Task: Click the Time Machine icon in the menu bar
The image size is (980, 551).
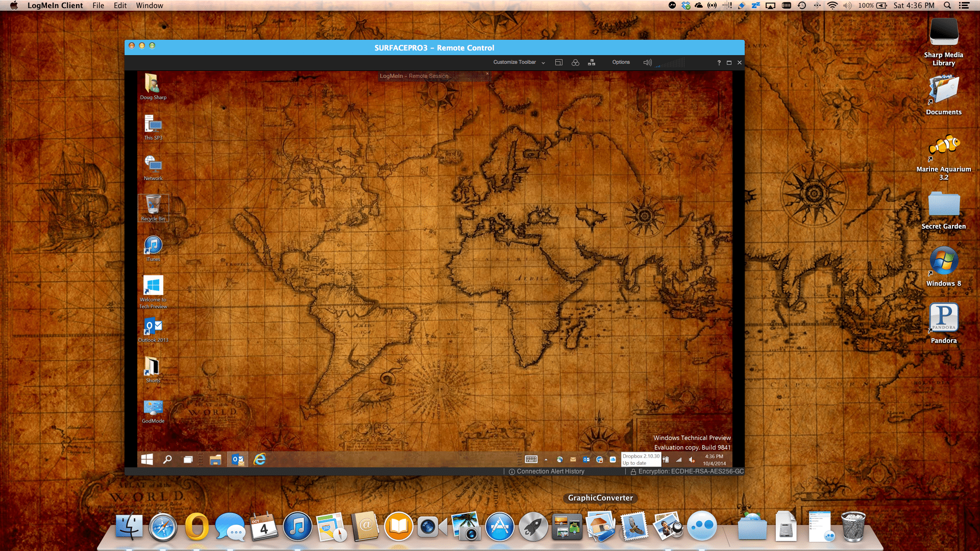Action: (802, 6)
